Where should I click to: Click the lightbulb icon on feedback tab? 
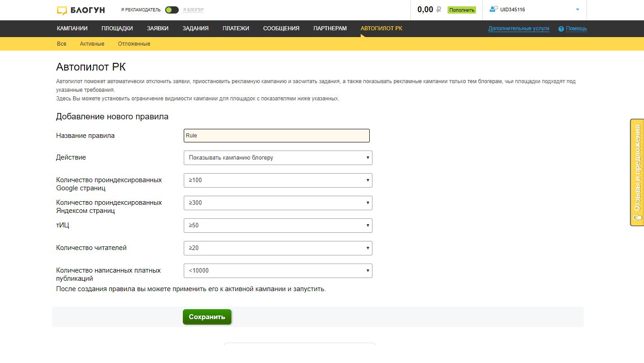pyautogui.click(x=638, y=218)
